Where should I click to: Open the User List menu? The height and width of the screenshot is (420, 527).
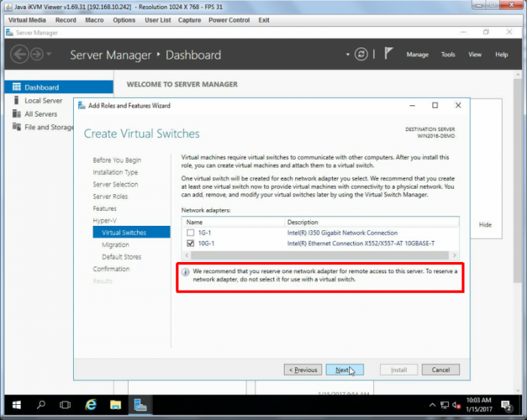[158, 20]
